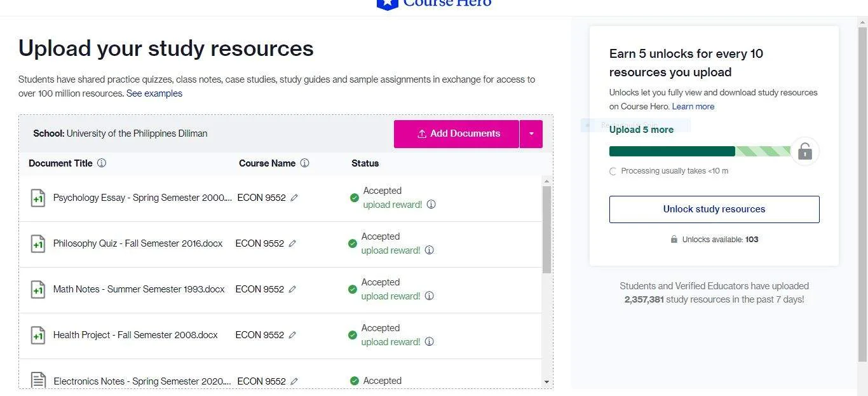The image size is (868, 396).
Task: Follow the Learn more link about unlocks
Action: coord(693,106)
